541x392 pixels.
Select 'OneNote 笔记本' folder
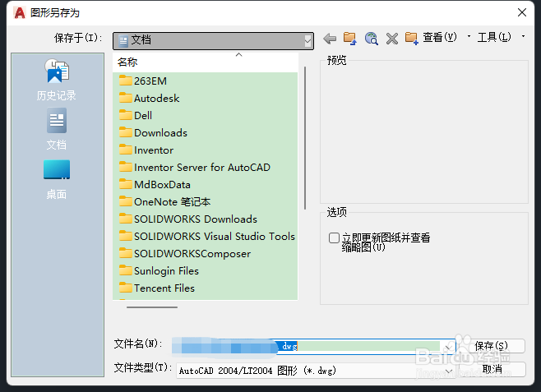tap(165, 201)
